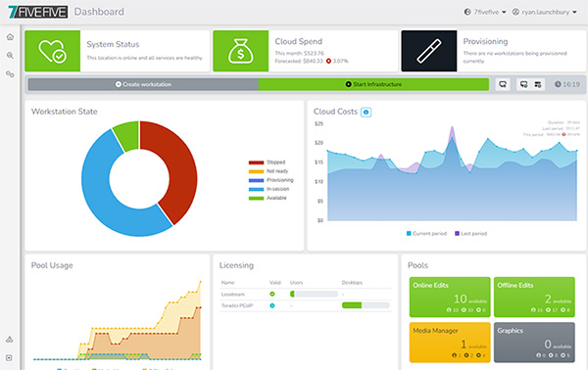Toggle the Provisioning legend entry

[271, 180]
